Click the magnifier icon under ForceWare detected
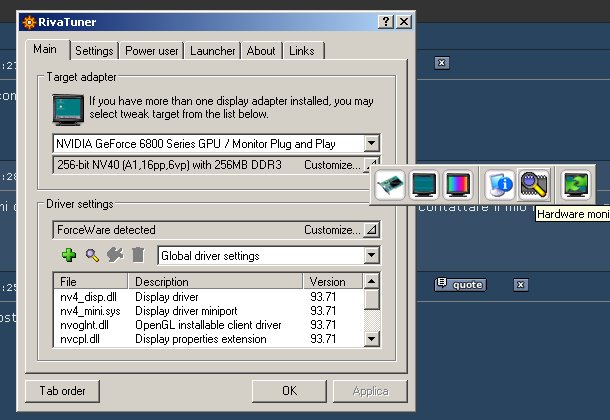Viewport: 610px width, 420px height. [92, 256]
